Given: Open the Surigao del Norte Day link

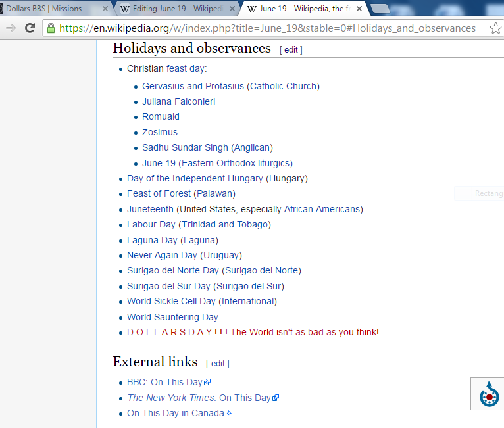Looking at the screenshot, I should point(173,270).
